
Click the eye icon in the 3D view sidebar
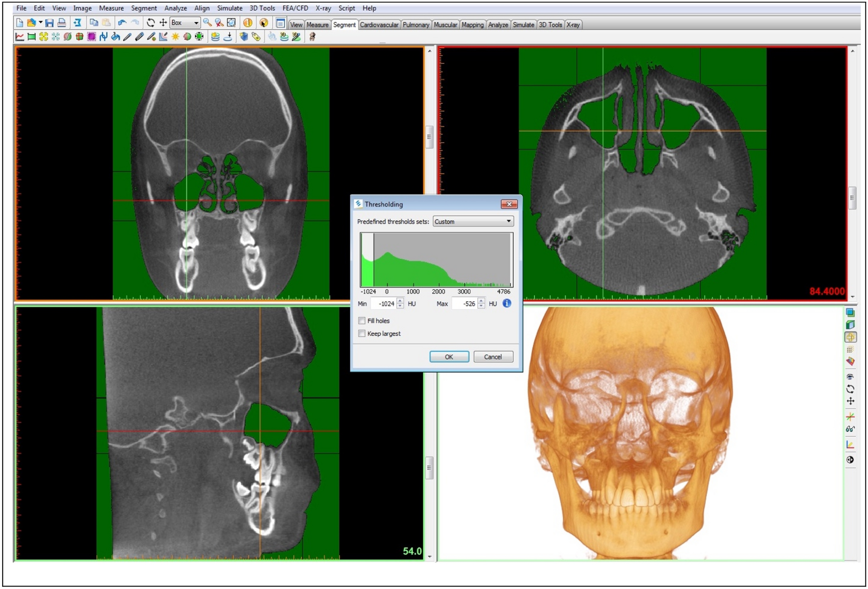point(850,377)
